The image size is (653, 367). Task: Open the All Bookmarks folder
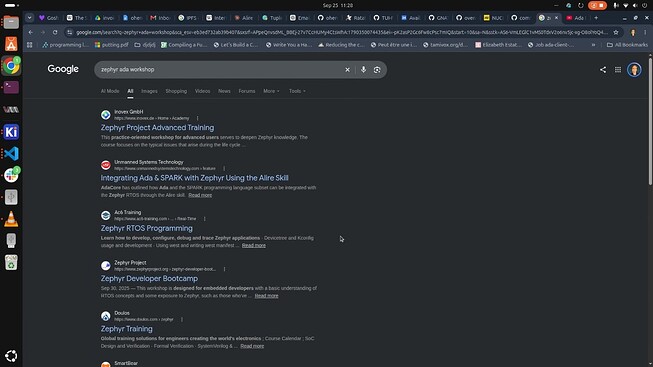point(627,45)
